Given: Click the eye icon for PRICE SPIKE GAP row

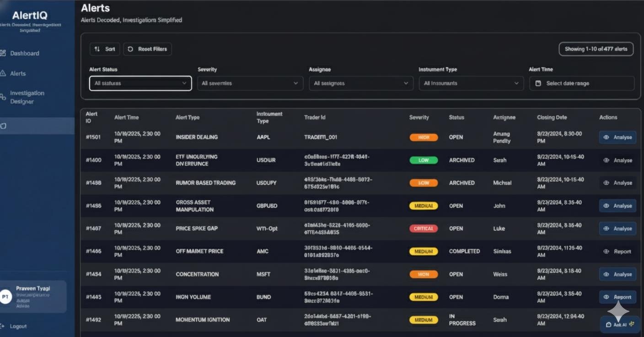Looking at the screenshot, I should pyautogui.click(x=606, y=228).
